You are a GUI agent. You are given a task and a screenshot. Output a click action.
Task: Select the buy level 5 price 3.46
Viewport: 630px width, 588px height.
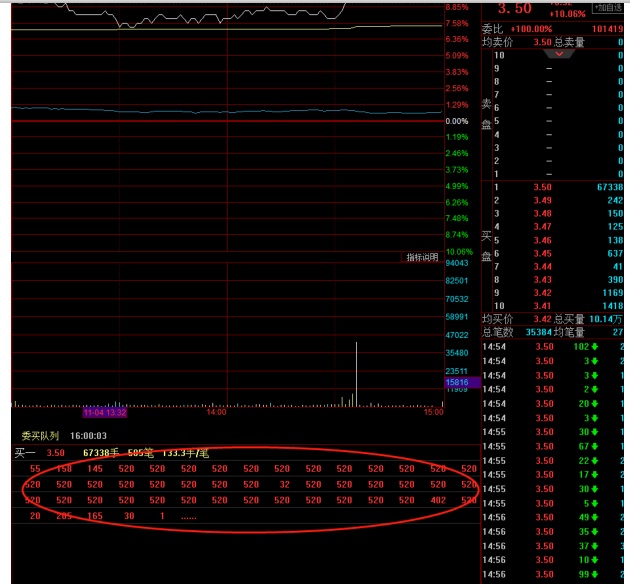542,240
